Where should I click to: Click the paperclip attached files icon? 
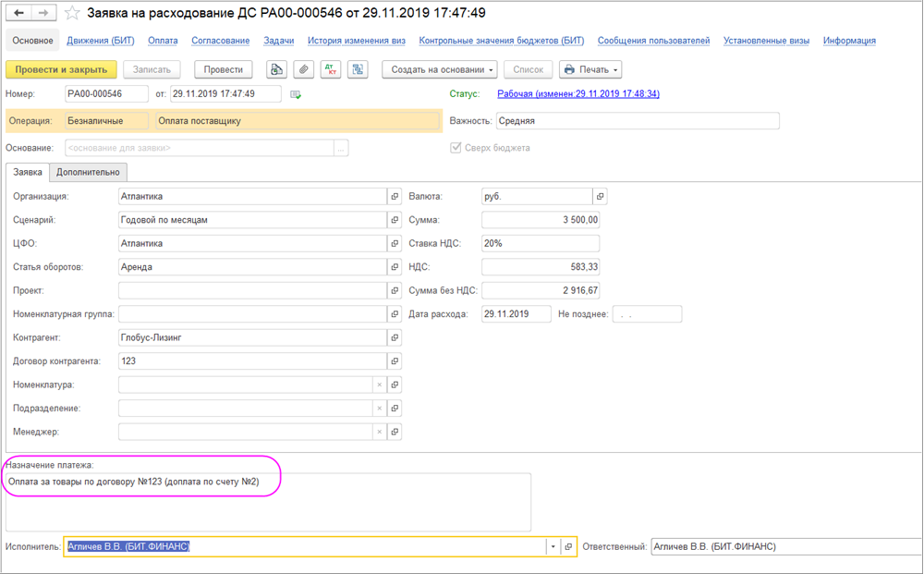[302, 69]
